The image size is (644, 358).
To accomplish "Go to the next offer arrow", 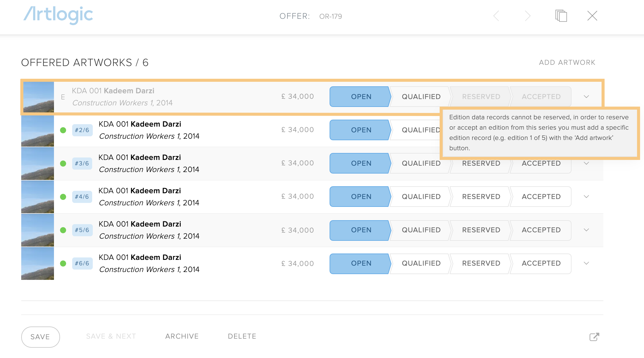I will point(528,16).
